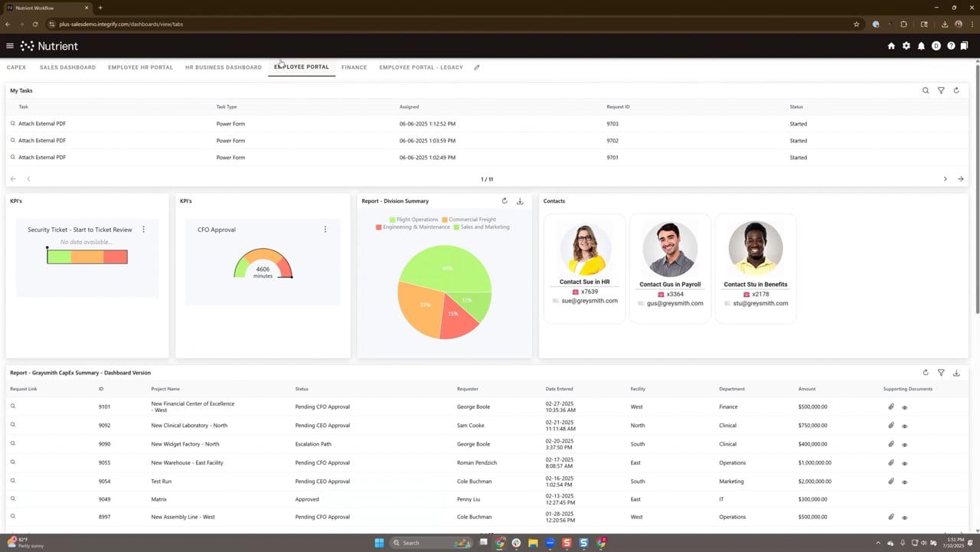The image size is (980, 552).
Task: Open settings gear in Nutrient header
Action: [906, 46]
